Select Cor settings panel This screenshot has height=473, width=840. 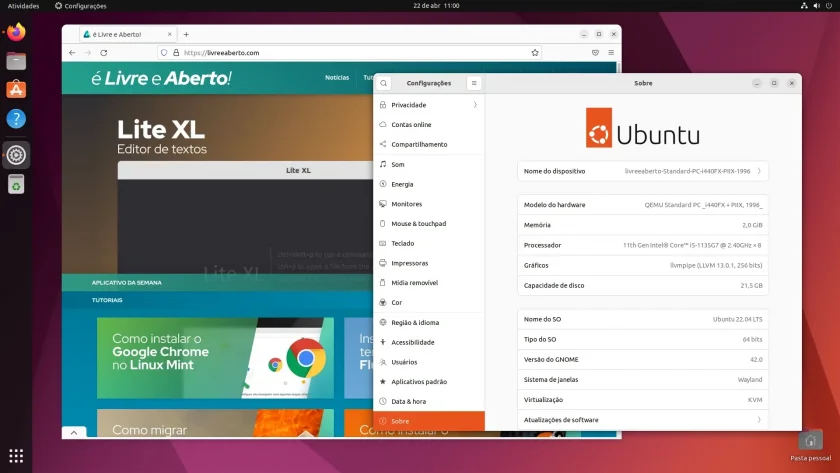pos(429,302)
